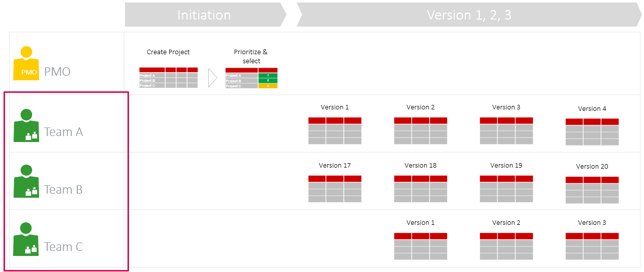Viewport: 644px width, 272px height.
Task: Open Team C's Version 1 table
Action: (x=420, y=246)
